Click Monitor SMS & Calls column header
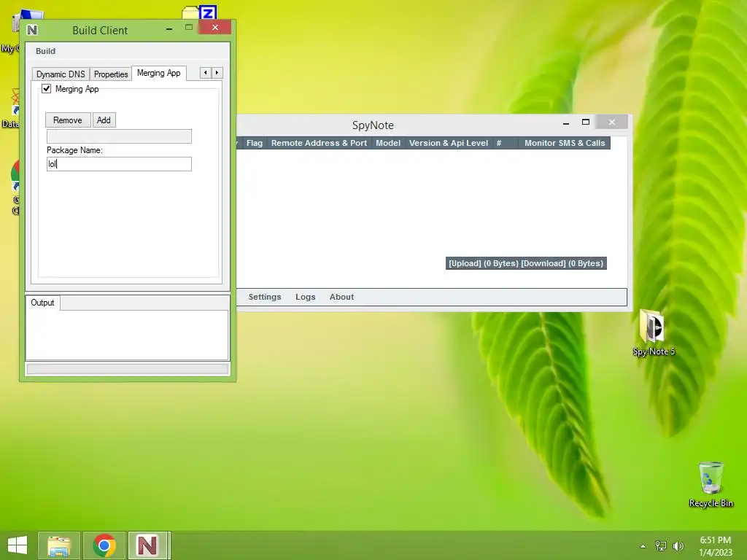This screenshot has width=747, height=560. [565, 143]
